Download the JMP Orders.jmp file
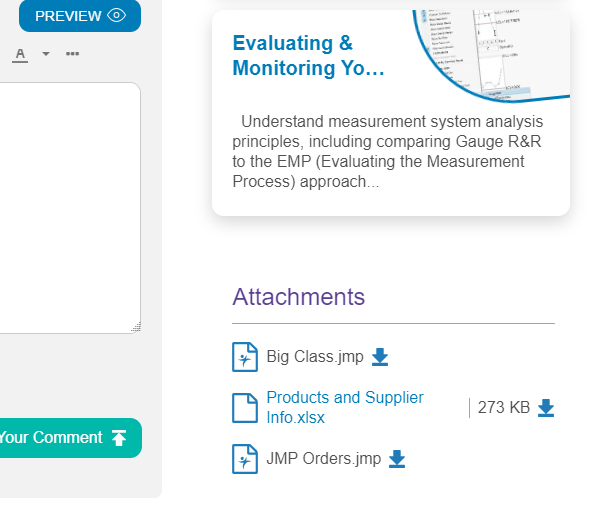Image resolution: width=606 pixels, height=527 pixels. click(397, 459)
